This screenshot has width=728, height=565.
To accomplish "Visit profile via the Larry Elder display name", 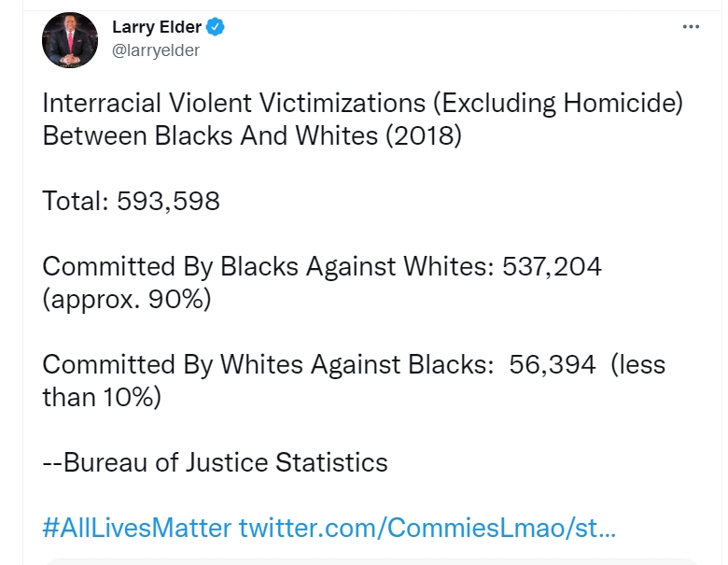I will click(157, 27).
